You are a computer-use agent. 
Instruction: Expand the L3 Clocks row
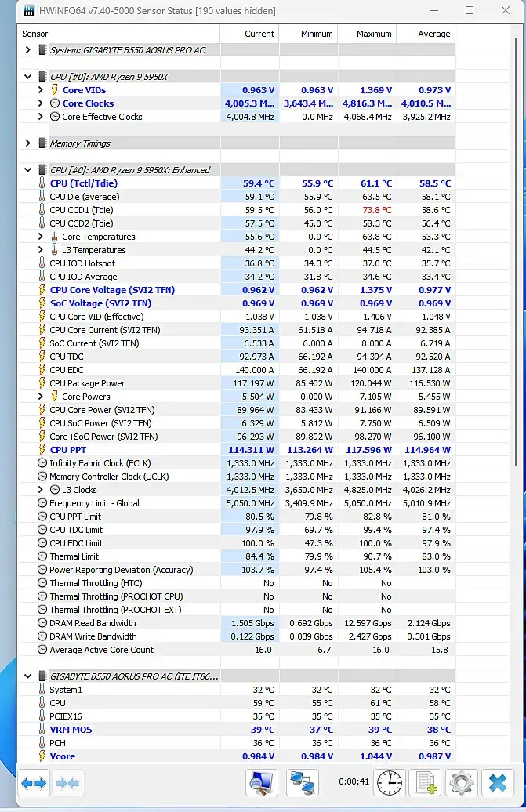click(41, 490)
